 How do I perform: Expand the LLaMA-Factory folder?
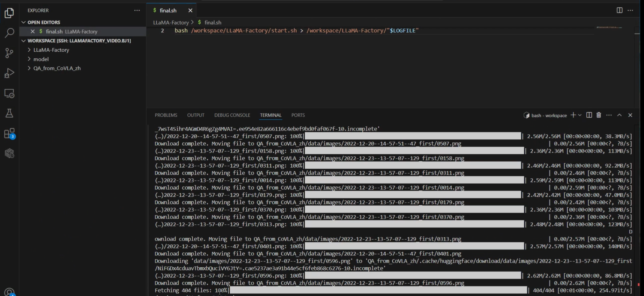(51, 50)
